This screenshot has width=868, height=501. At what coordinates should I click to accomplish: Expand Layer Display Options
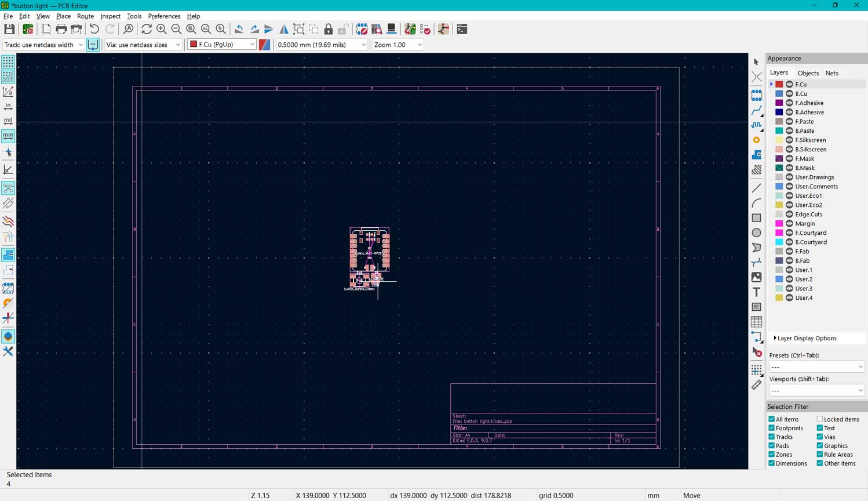click(805, 338)
